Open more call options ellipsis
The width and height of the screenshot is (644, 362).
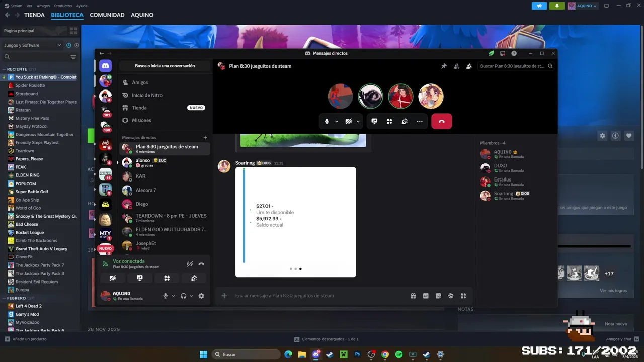click(420, 121)
